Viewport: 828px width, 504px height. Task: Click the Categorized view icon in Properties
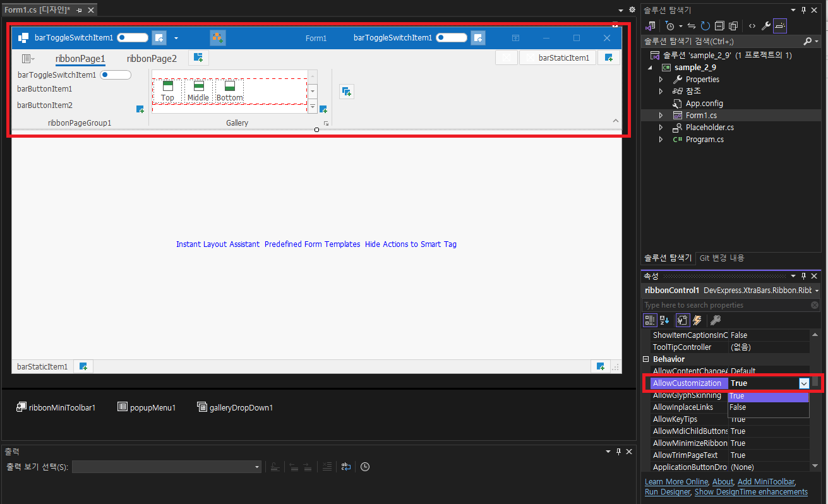650,320
